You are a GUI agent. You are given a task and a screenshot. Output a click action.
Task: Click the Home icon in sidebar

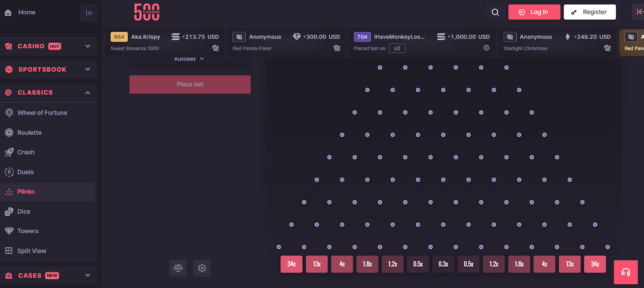(x=8, y=12)
